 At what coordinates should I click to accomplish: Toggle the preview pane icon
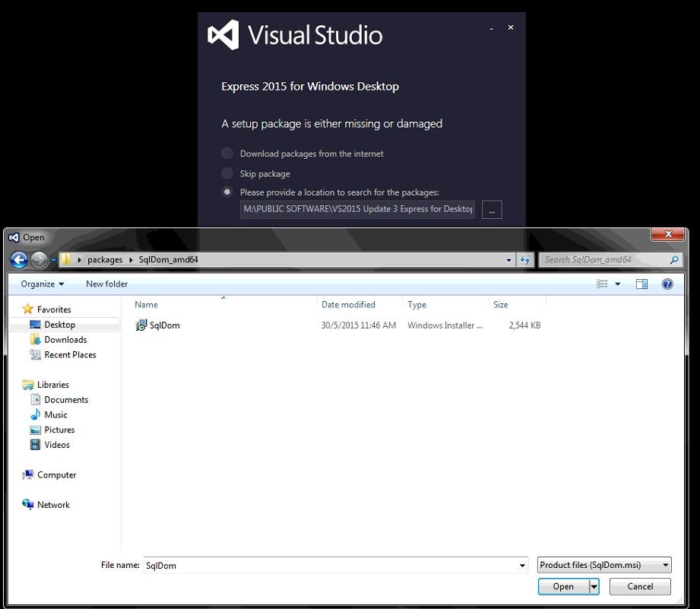(641, 284)
